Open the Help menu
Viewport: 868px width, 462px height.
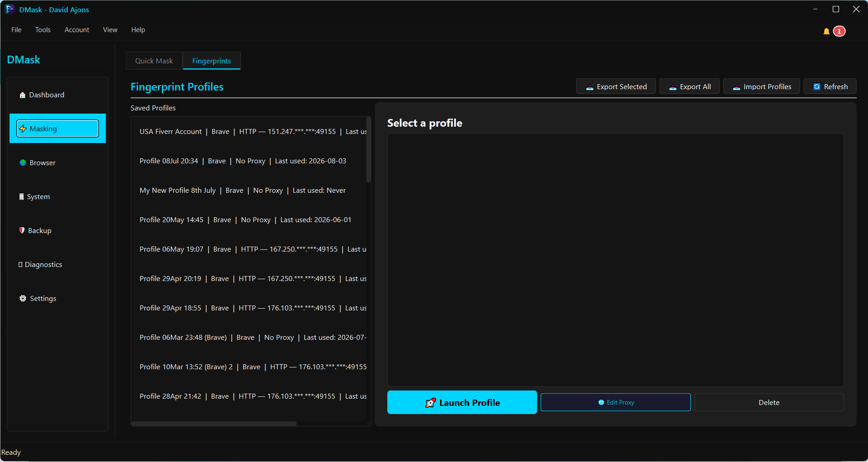(x=138, y=30)
